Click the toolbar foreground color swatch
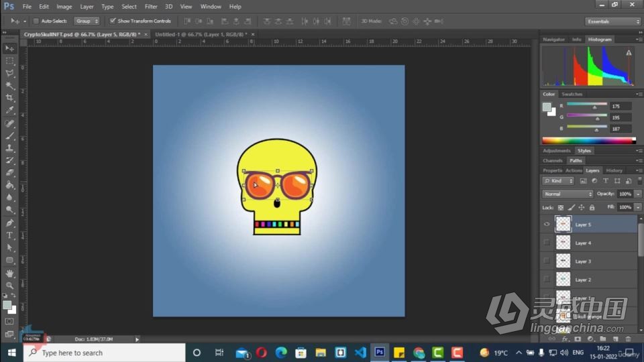Image resolution: width=644 pixels, height=362 pixels. (7, 305)
